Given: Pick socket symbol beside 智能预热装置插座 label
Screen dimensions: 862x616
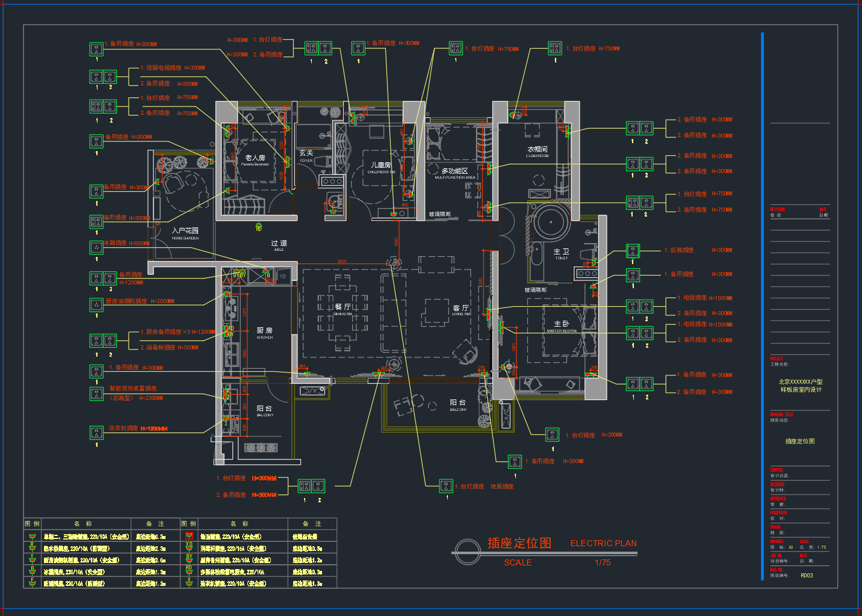Looking at the screenshot, I should [x=96, y=393].
